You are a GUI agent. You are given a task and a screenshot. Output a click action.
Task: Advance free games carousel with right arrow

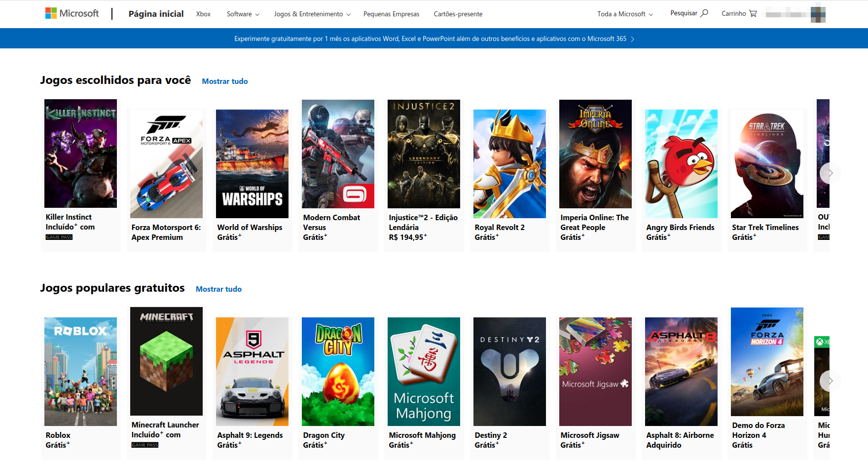pos(830,381)
